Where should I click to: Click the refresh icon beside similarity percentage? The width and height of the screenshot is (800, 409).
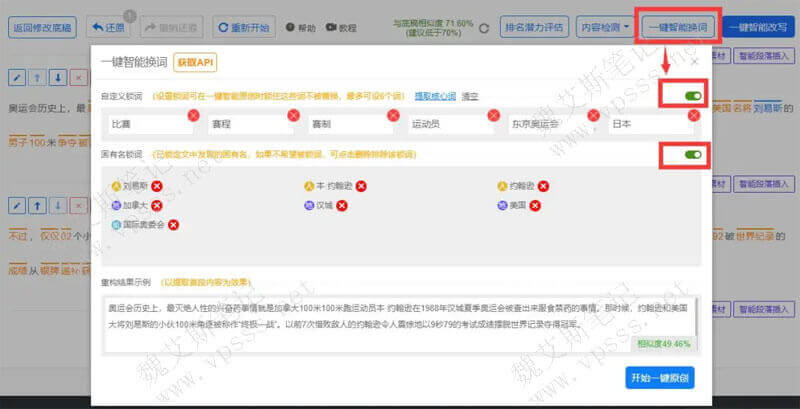(485, 29)
